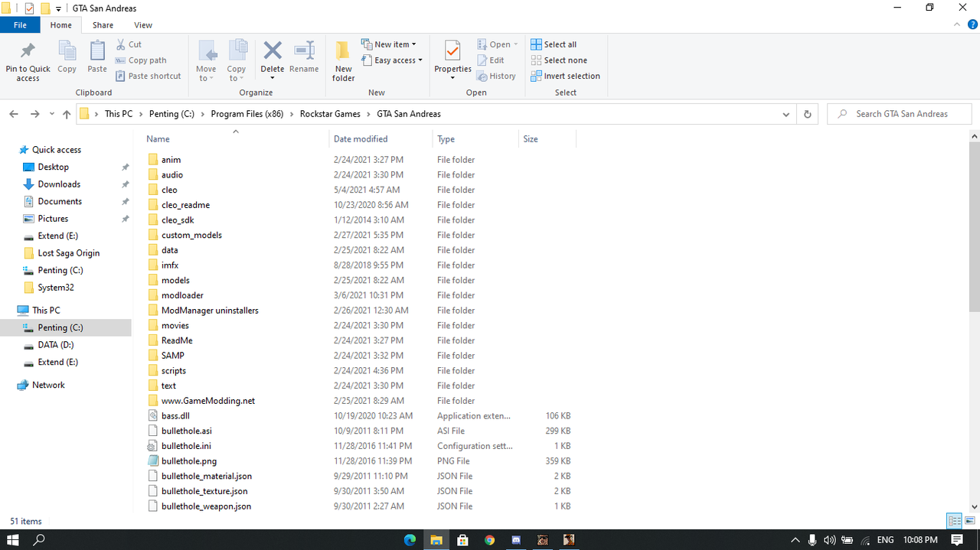Click the Back navigation arrow
This screenshot has width=980, height=550.
point(14,114)
